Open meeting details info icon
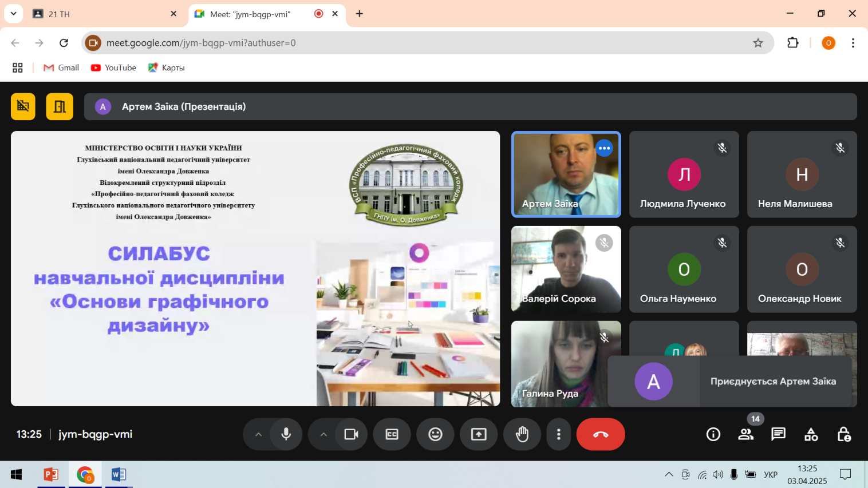Screen dimensions: 868x488 [713, 434]
